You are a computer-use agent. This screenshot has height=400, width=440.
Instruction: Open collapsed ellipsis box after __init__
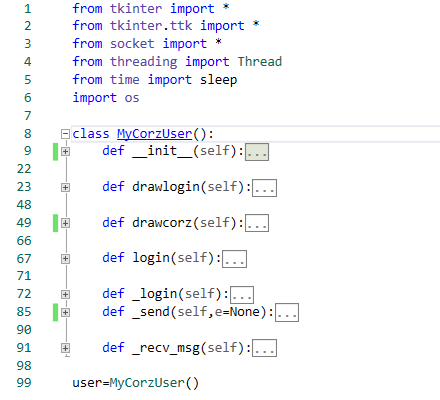[257, 152]
